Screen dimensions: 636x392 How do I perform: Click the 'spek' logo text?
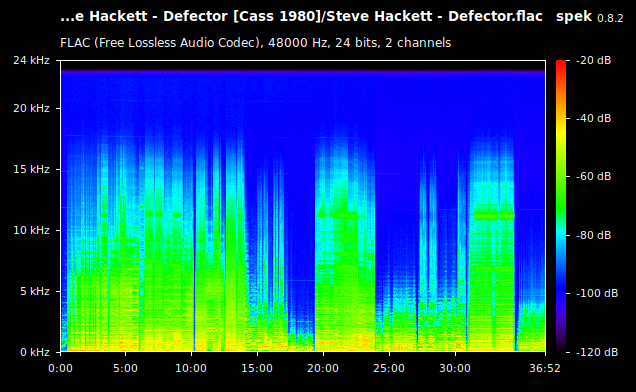point(574,17)
